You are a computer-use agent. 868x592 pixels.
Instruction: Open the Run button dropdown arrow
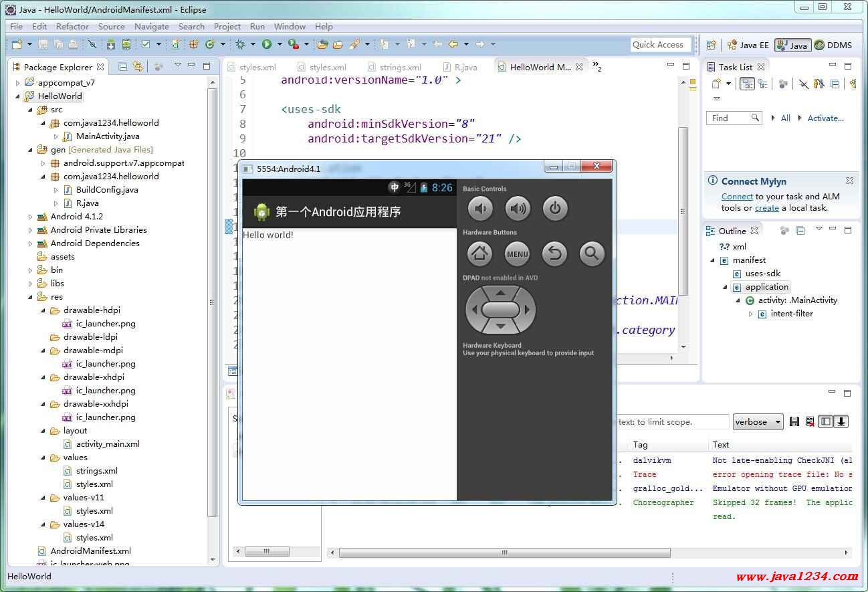pyautogui.click(x=280, y=44)
